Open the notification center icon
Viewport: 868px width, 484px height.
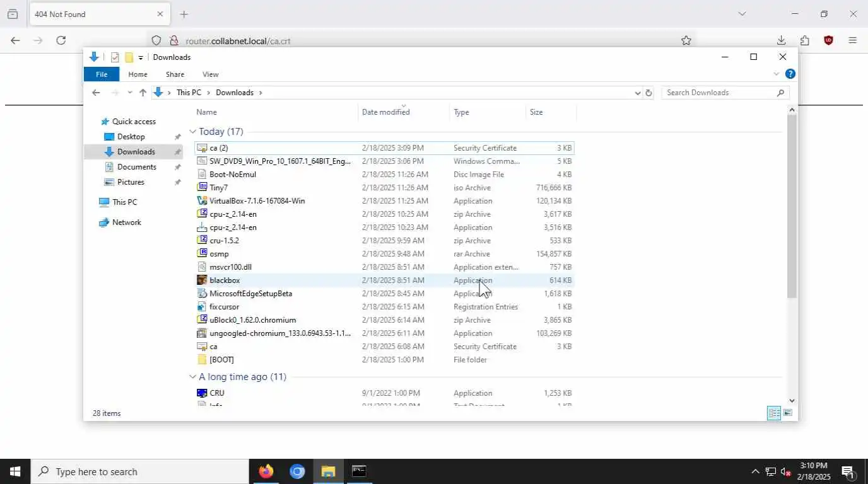coord(848,471)
